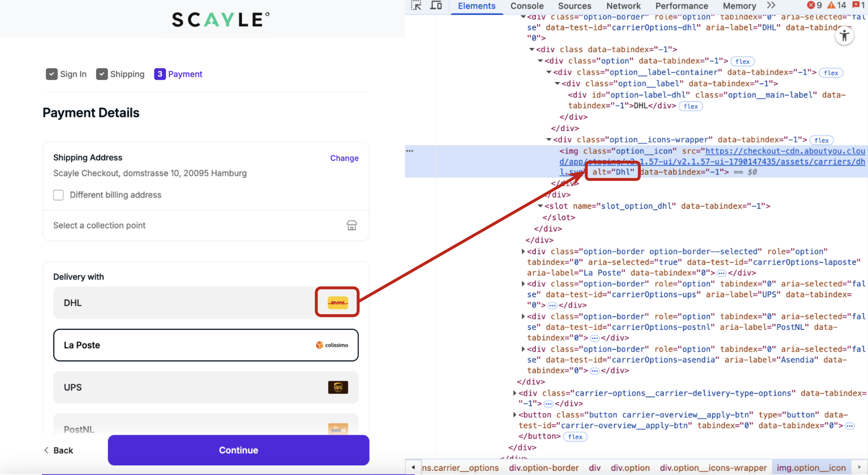The image size is (868, 475).
Task: Click the DHL carrier logo
Action: (x=338, y=303)
